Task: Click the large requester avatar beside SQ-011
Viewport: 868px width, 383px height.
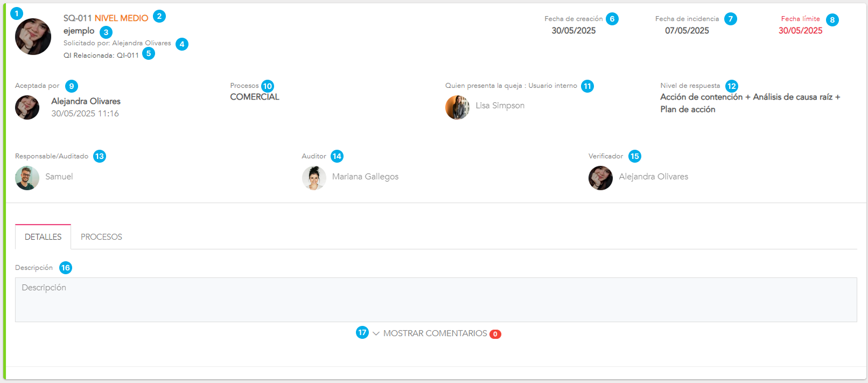Action: click(33, 37)
